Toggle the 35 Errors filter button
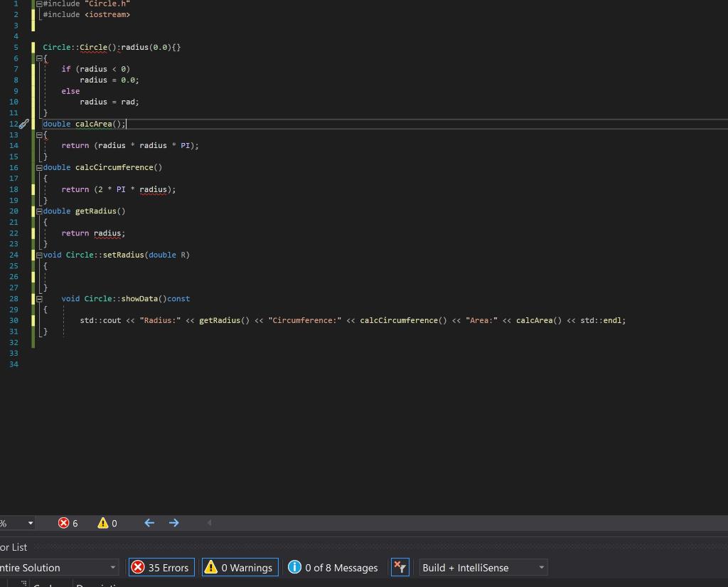Image resolution: width=728 pixels, height=587 pixels. [x=161, y=567]
